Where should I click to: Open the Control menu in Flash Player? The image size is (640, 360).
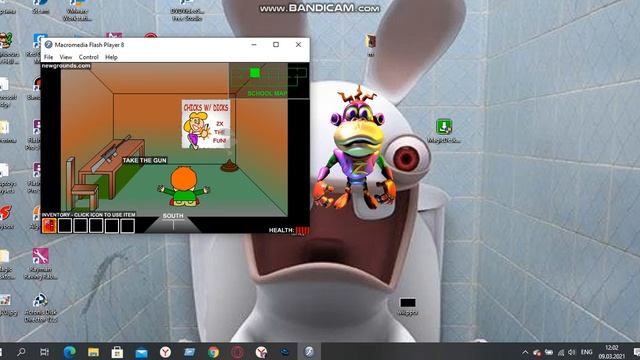coord(89,57)
